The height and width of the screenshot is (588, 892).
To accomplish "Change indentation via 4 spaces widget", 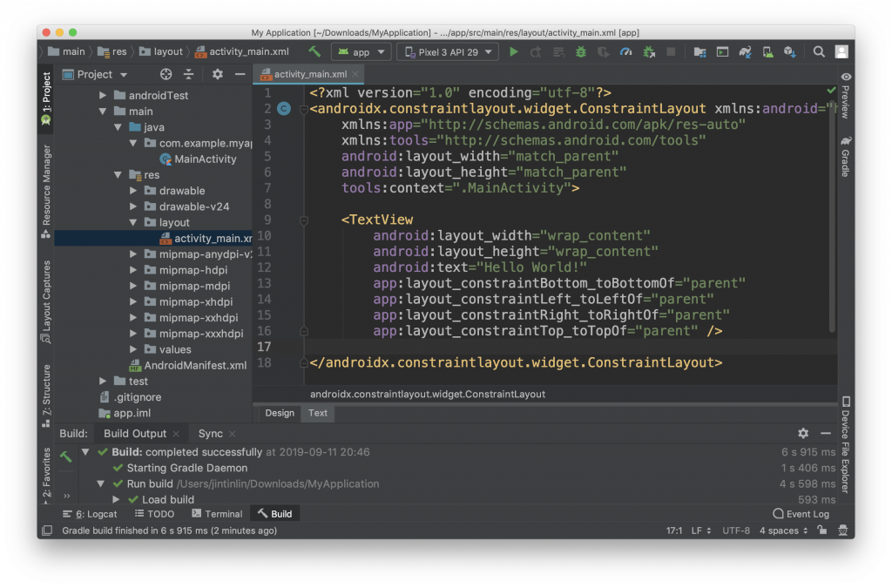I will coord(783,530).
